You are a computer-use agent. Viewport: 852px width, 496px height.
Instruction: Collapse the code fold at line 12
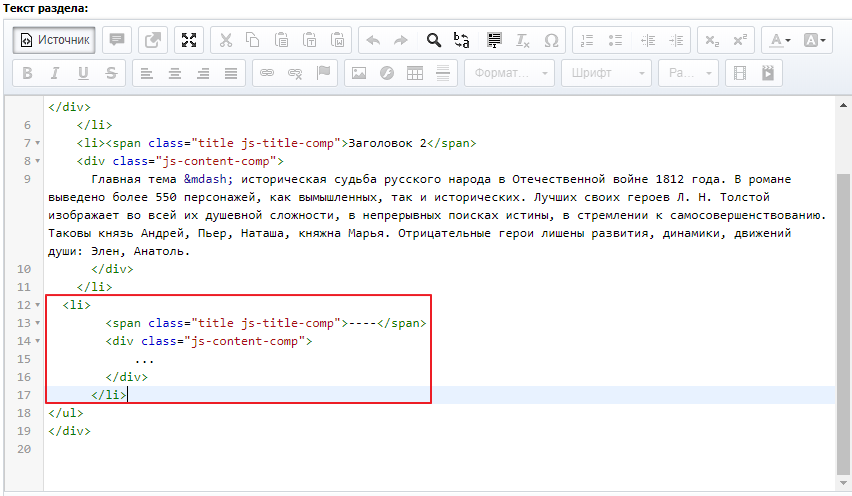tap(37, 305)
